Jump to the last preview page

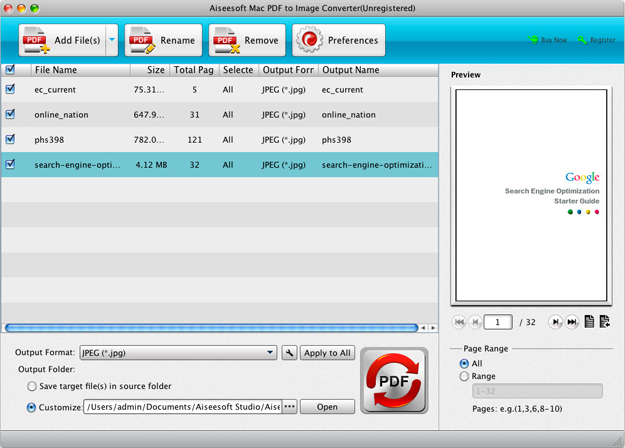[x=572, y=322]
